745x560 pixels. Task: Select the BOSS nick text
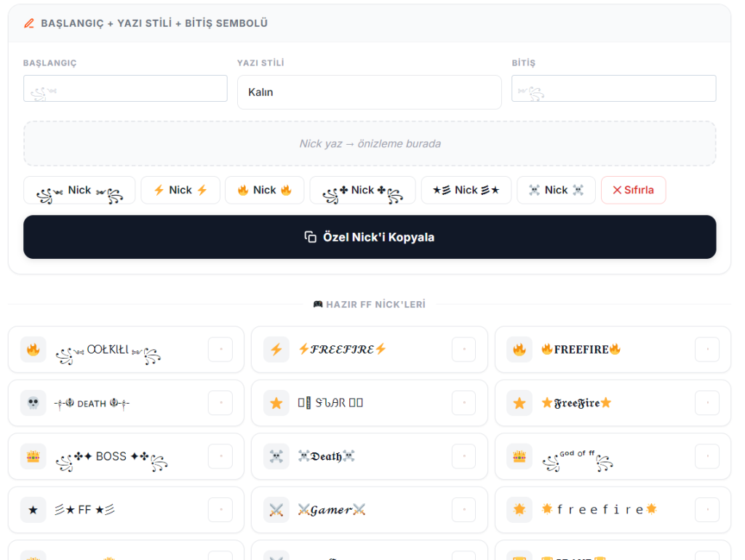(x=111, y=459)
